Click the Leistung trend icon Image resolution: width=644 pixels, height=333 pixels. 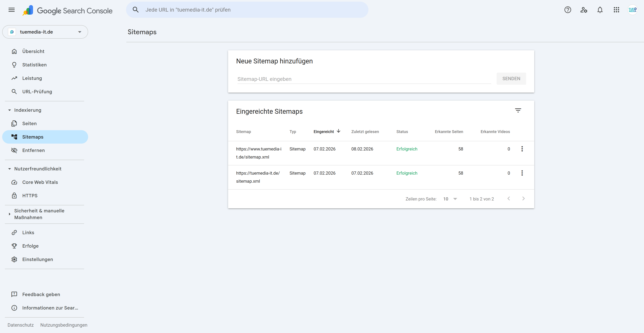14,78
